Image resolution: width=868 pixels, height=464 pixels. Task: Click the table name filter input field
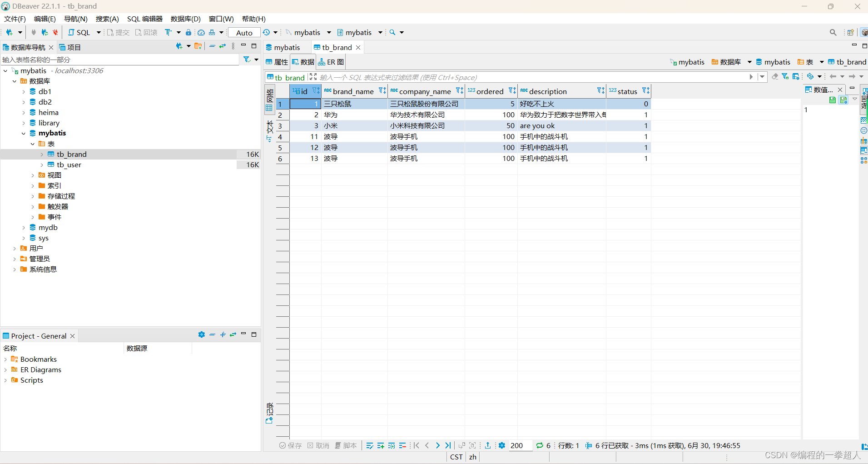pos(120,60)
